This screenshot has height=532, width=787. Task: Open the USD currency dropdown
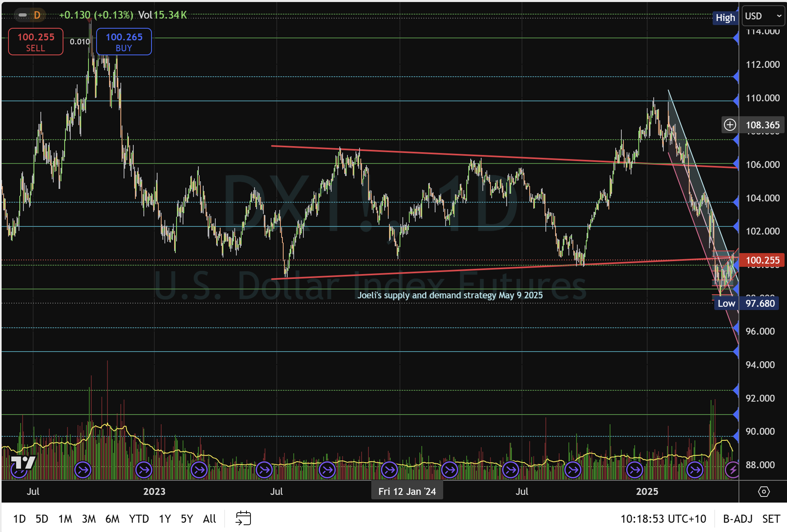pyautogui.click(x=763, y=16)
